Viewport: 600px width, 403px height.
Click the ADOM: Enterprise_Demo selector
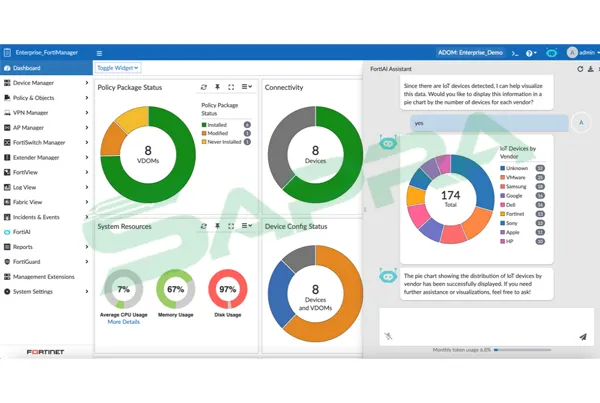pyautogui.click(x=470, y=53)
